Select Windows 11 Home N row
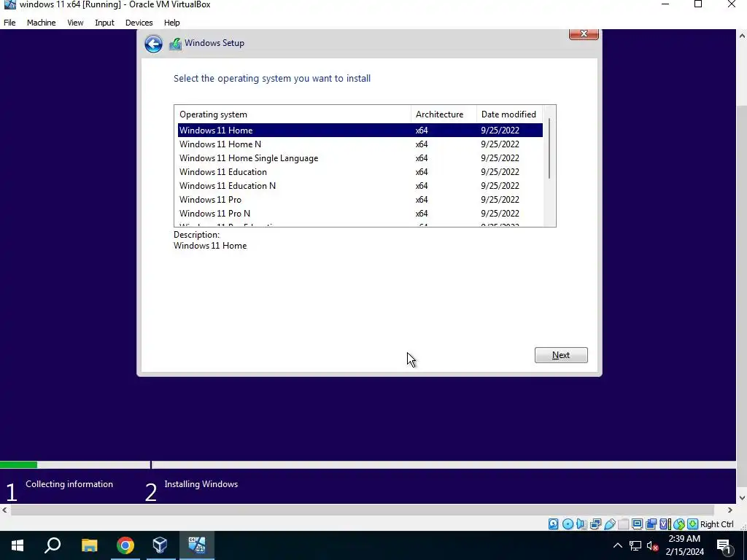The height and width of the screenshot is (560, 747). pyautogui.click(x=360, y=144)
